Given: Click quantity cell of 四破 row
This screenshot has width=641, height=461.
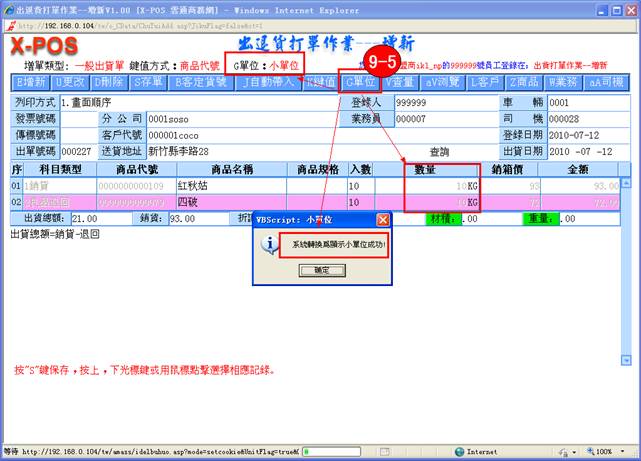Looking at the screenshot, I should pyautogui.click(x=441, y=202).
